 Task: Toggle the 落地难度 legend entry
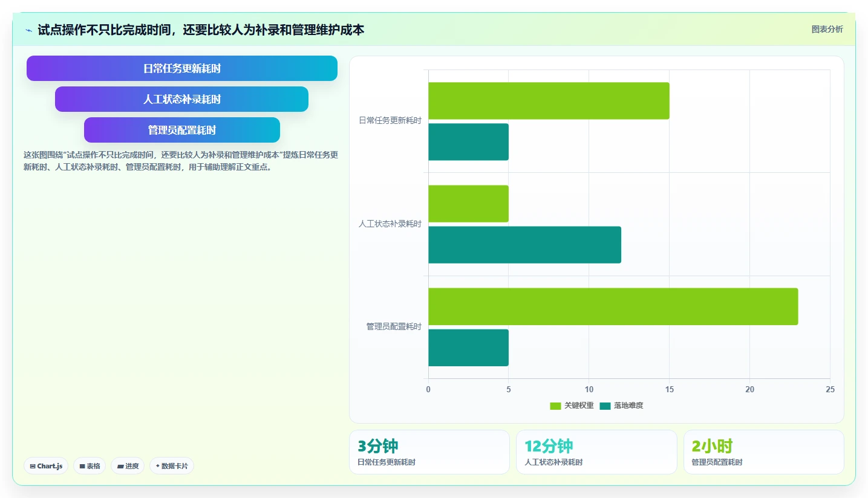[x=621, y=406]
